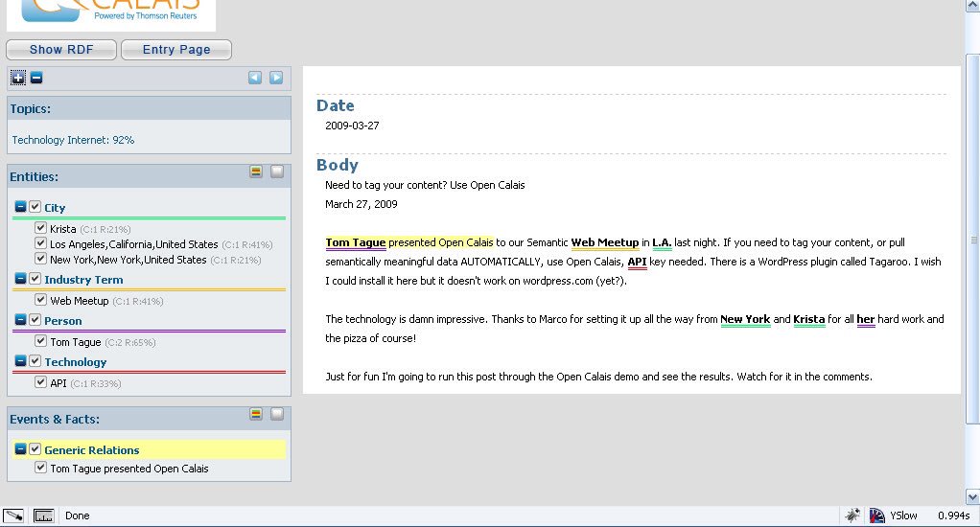The image size is (980, 527).
Task: Go to previous with left arrow icon
Action: click(x=255, y=78)
